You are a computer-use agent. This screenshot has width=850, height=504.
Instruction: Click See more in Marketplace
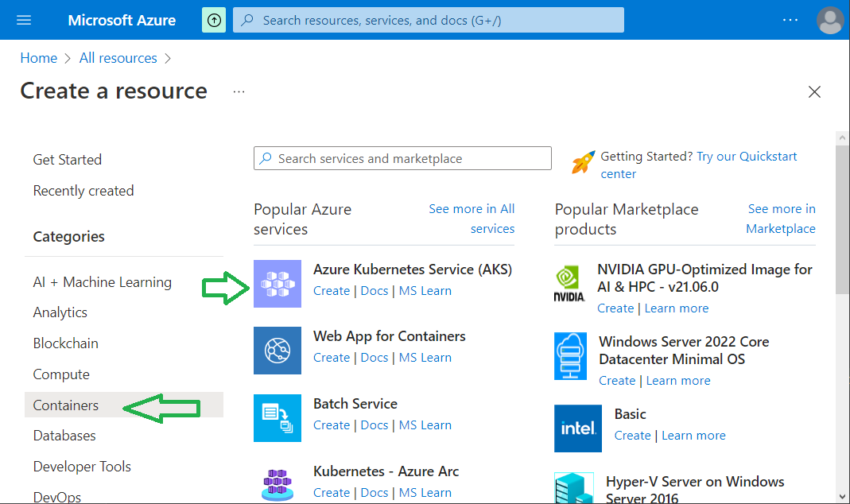click(x=781, y=219)
